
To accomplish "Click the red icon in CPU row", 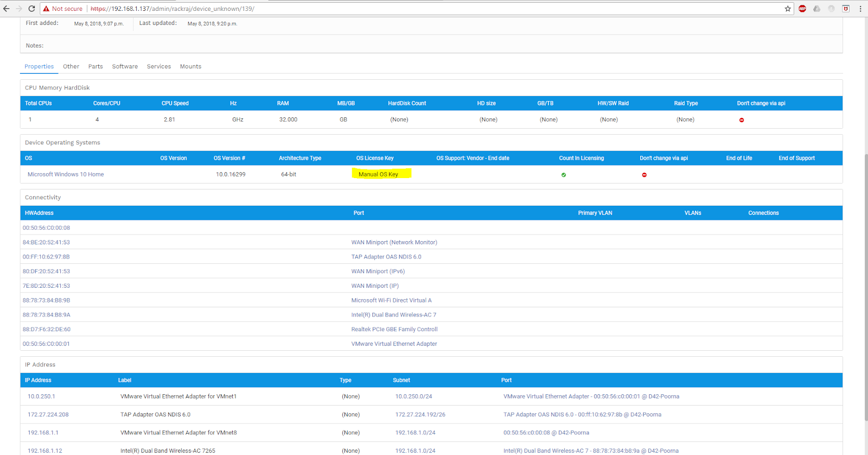I will coord(742,120).
